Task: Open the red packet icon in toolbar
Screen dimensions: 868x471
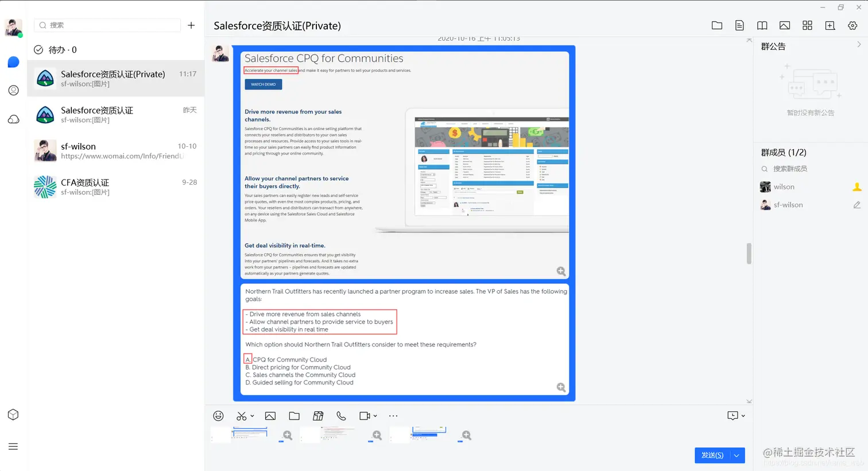Action: [318, 416]
